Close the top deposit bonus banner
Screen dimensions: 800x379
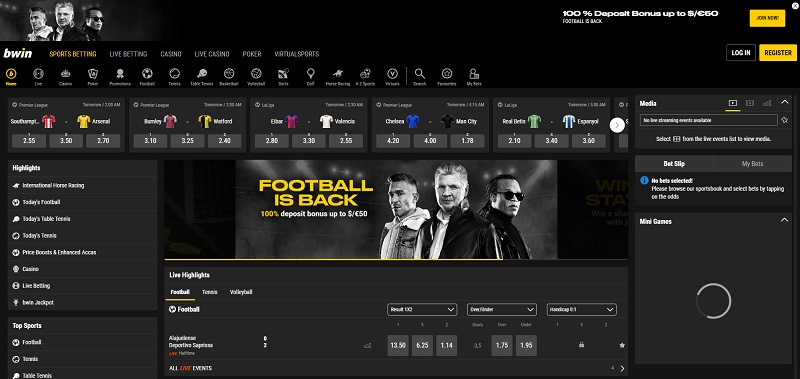795,5
